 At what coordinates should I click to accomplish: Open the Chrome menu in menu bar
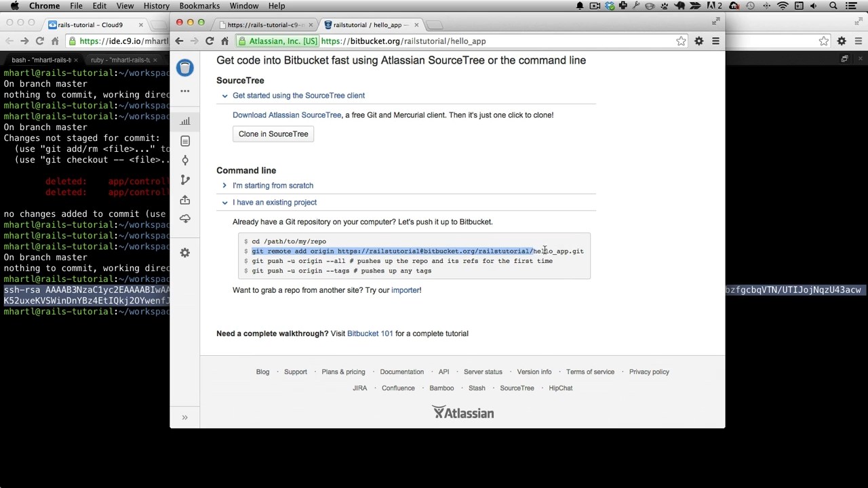pyautogui.click(x=44, y=6)
